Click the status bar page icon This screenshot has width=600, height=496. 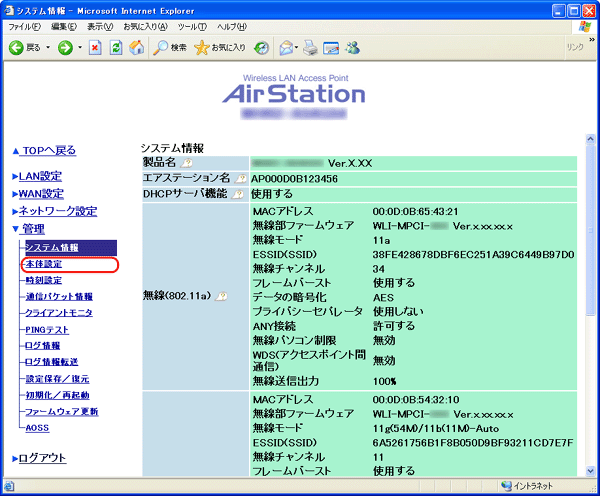pyautogui.click(x=8, y=486)
